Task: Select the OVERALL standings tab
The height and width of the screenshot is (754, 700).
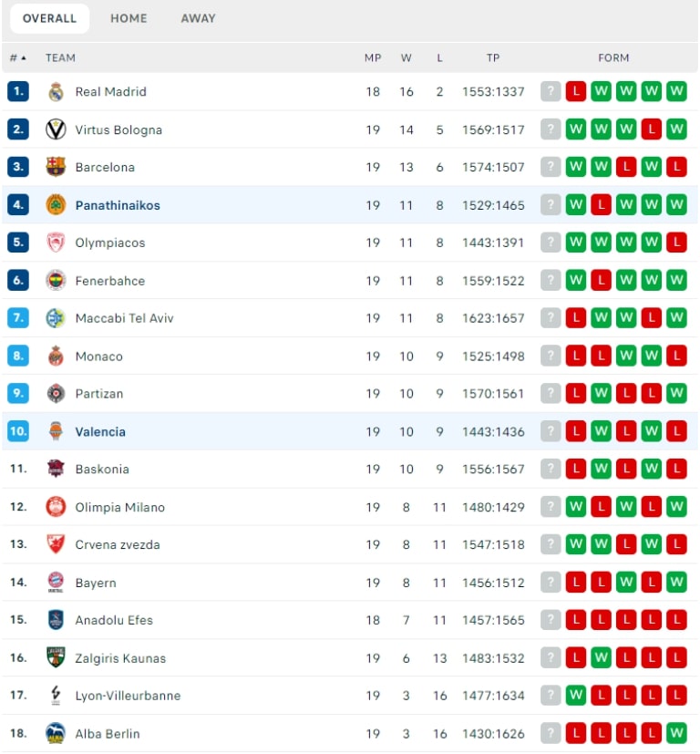Action: pos(49,18)
